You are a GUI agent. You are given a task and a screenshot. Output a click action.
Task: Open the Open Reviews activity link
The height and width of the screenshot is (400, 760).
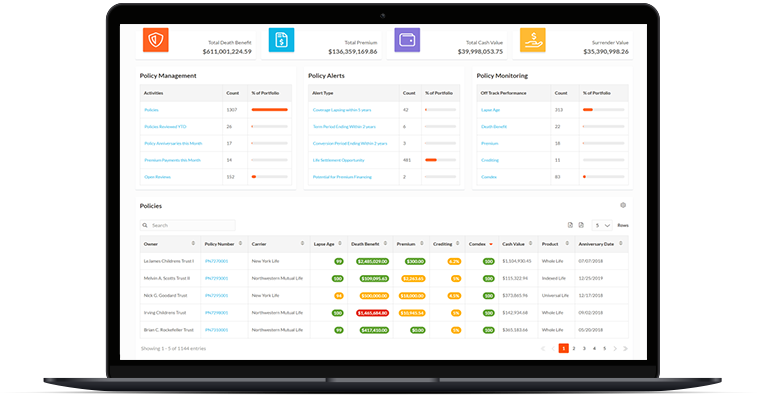(155, 176)
